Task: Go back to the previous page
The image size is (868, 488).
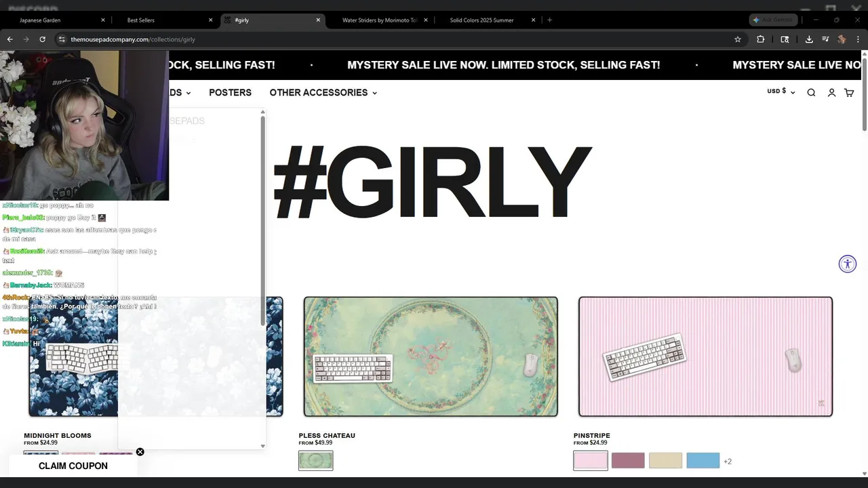Action: click(9, 39)
